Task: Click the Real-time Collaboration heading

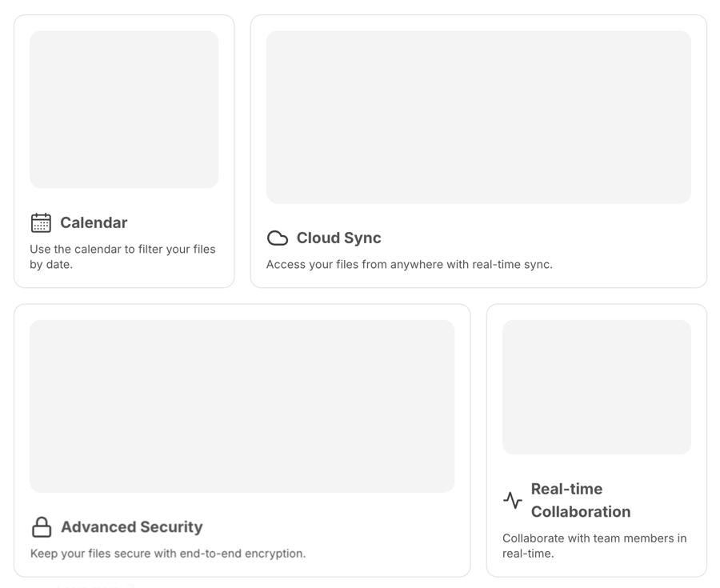Action: pos(581,500)
